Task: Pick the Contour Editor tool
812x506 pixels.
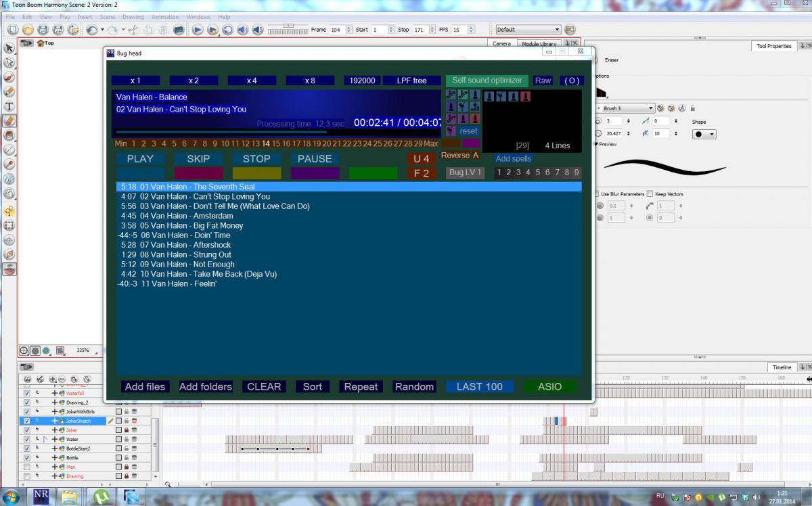Action: (9, 62)
